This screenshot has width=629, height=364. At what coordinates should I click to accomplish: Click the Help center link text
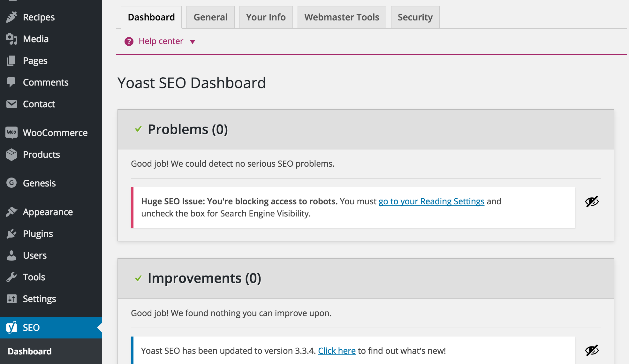(x=161, y=41)
